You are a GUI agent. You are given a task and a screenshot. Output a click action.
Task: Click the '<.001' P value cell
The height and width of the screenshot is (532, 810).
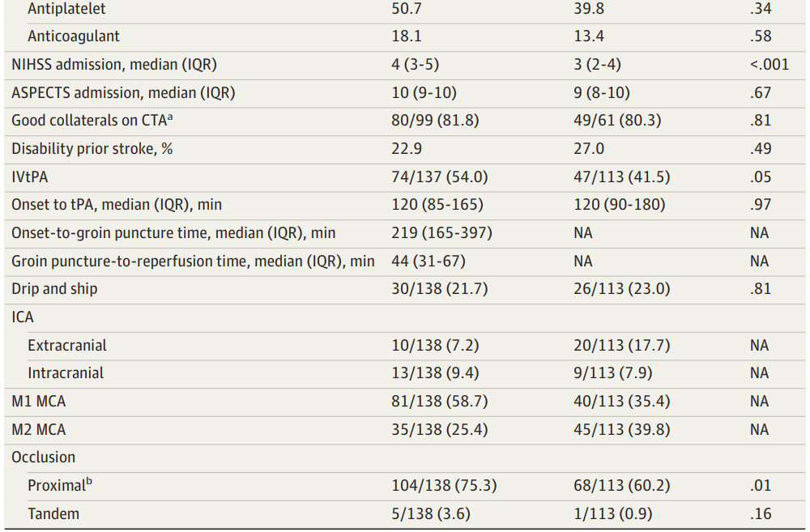(x=769, y=65)
